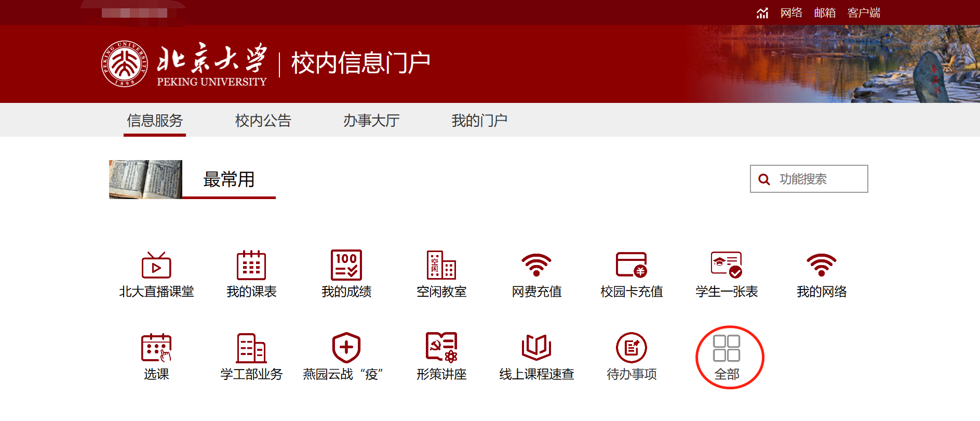Launch 选课 course selection icon
This screenshot has height=421, width=980.
click(156, 348)
